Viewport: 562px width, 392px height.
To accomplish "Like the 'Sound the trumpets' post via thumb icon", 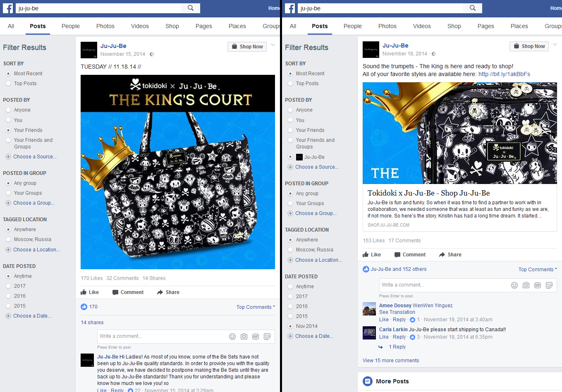I will click(x=366, y=255).
